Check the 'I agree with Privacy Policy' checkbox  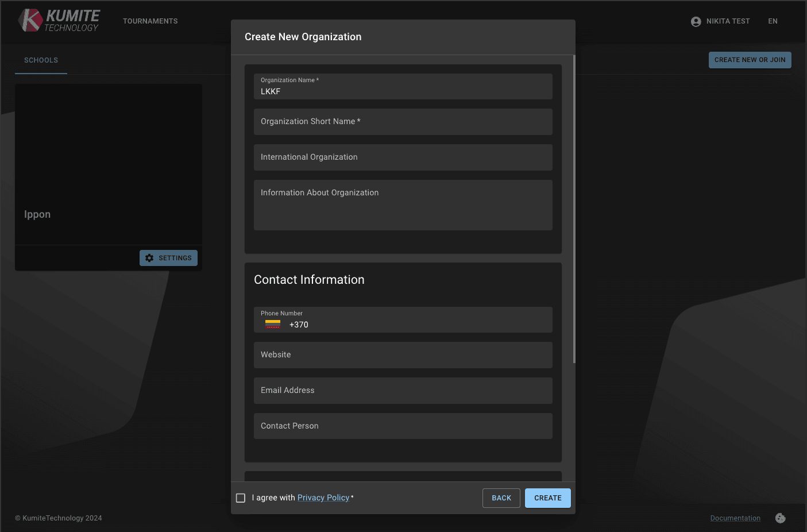tap(241, 498)
